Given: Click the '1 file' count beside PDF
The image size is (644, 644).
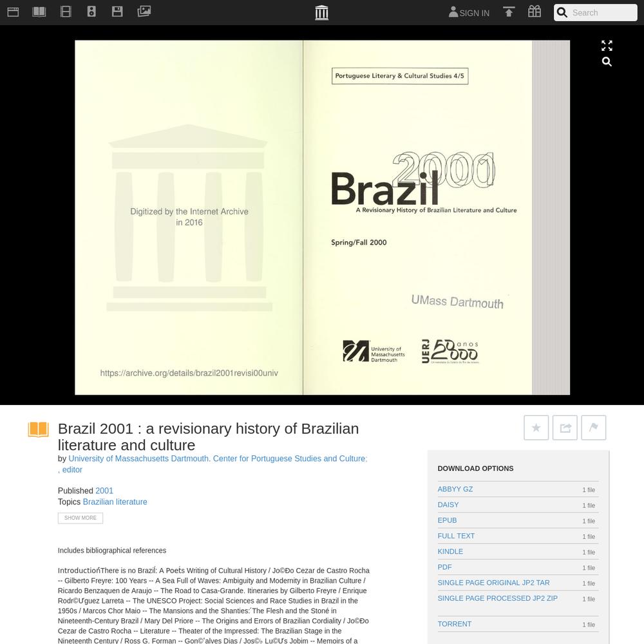Looking at the screenshot, I should tap(589, 568).
